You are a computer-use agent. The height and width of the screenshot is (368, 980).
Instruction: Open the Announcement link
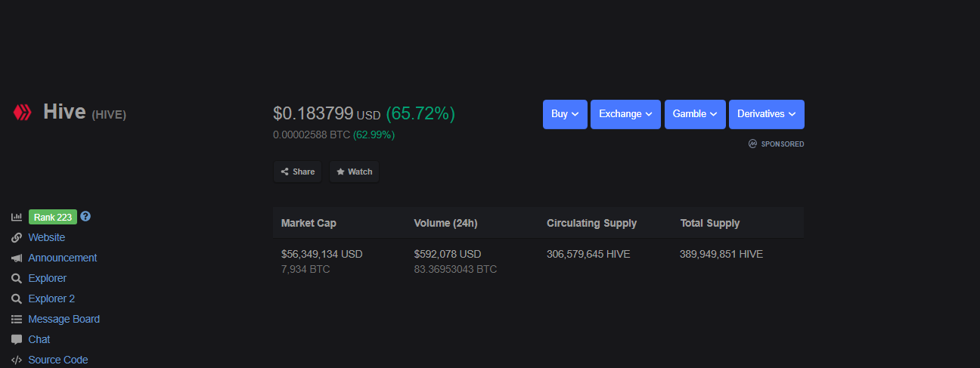pyautogui.click(x=63, y=258)
